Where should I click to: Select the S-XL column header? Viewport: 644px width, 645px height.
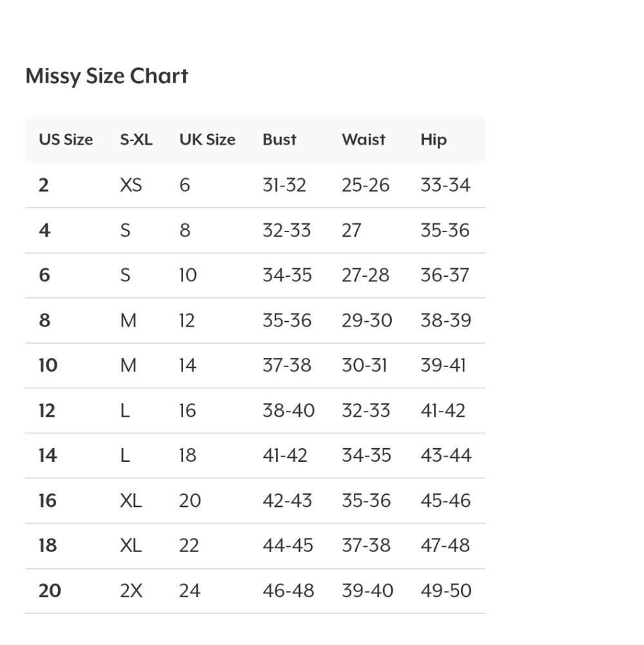pos(136,140)
